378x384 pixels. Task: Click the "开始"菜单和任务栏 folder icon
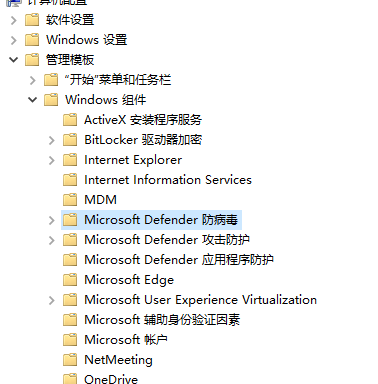51,80
